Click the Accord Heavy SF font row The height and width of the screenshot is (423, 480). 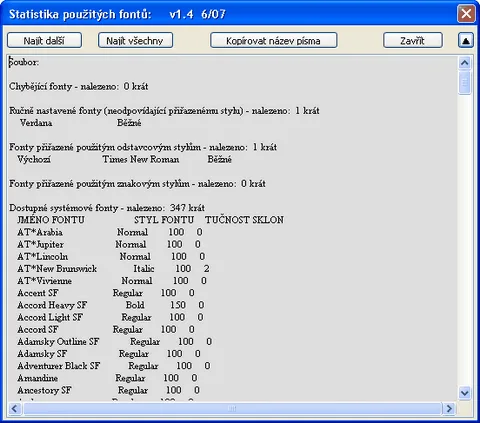click(x=111, y=305)
